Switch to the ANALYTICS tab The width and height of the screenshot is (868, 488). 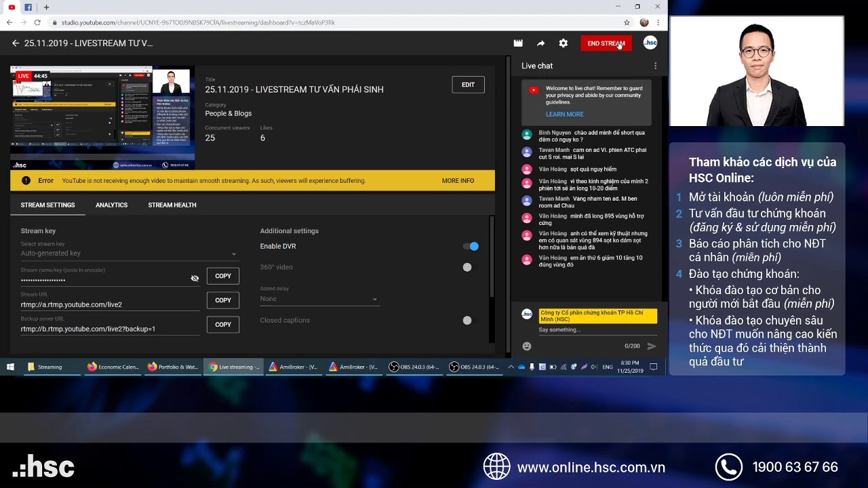click(111, 205)
